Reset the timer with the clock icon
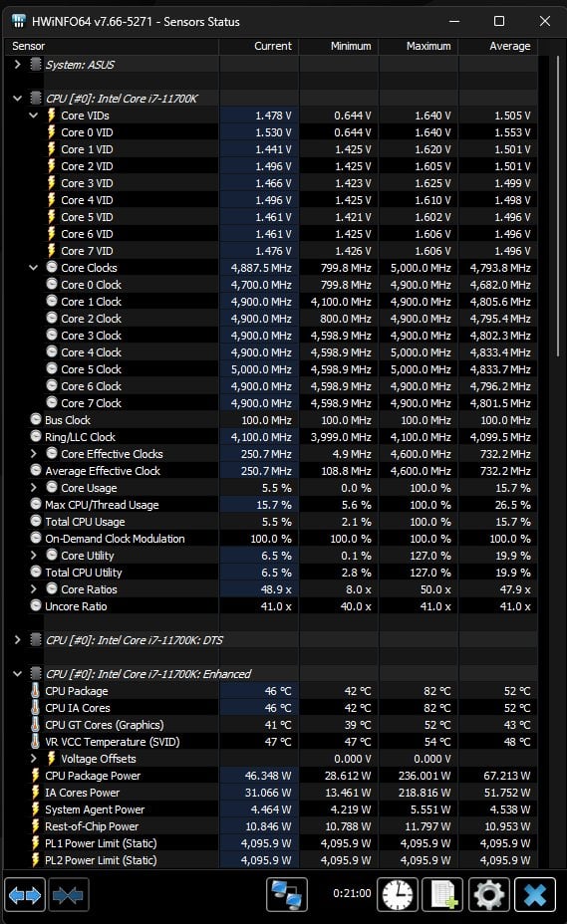 [398, 895]
